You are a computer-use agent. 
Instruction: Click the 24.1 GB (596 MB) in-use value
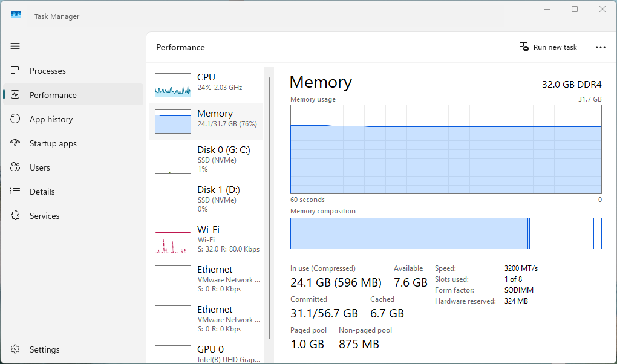336,282
